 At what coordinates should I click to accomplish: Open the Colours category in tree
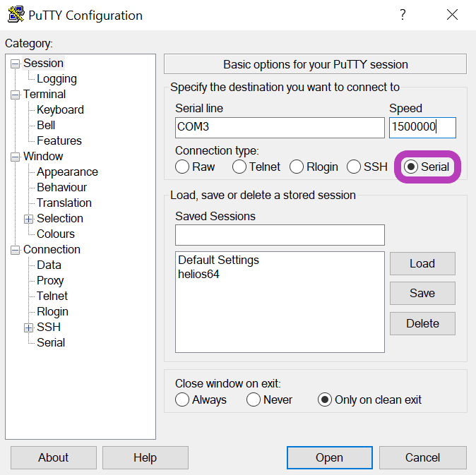(56, 234)
